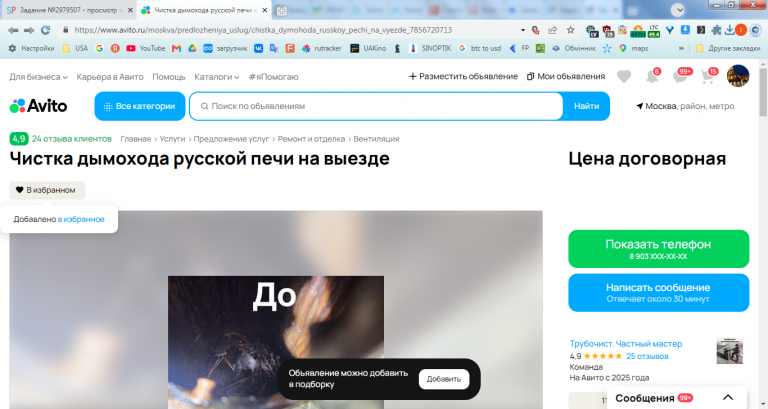Open '24 отзыва клиентов' reviews link
768x409 pixels.
point(72,139)
